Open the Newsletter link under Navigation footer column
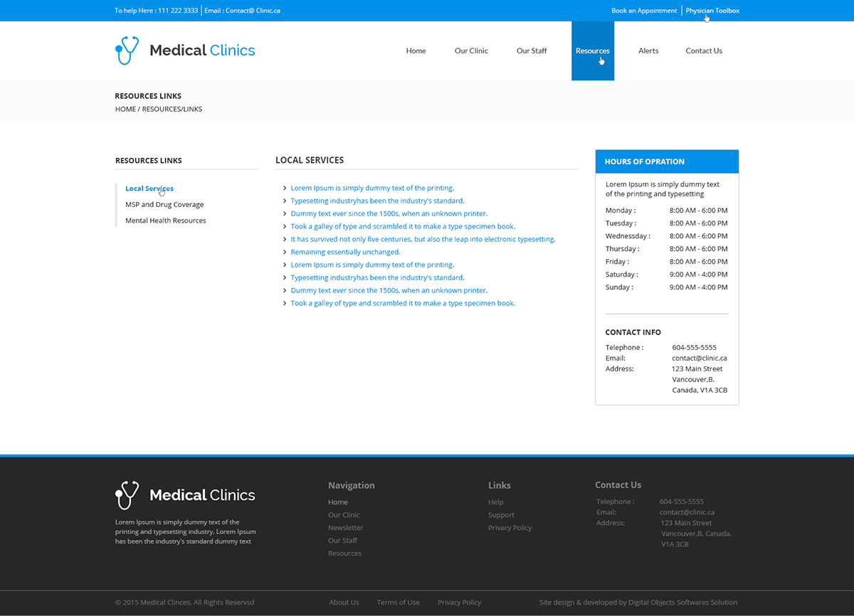 (345, 527)
